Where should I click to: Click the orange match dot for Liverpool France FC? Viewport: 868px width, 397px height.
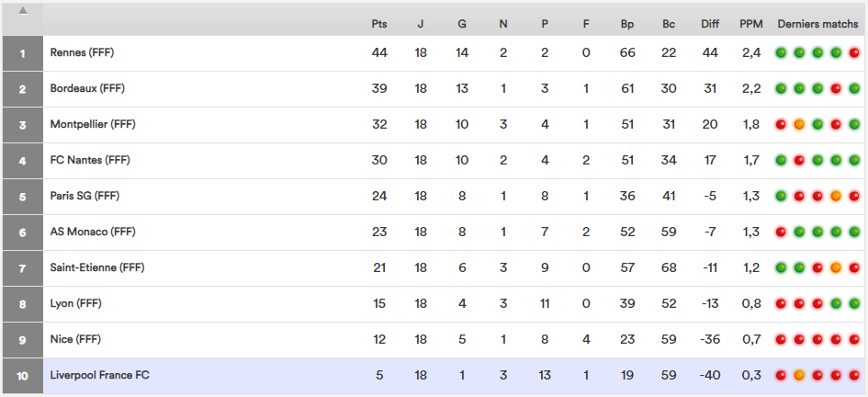tap(799, 375)
